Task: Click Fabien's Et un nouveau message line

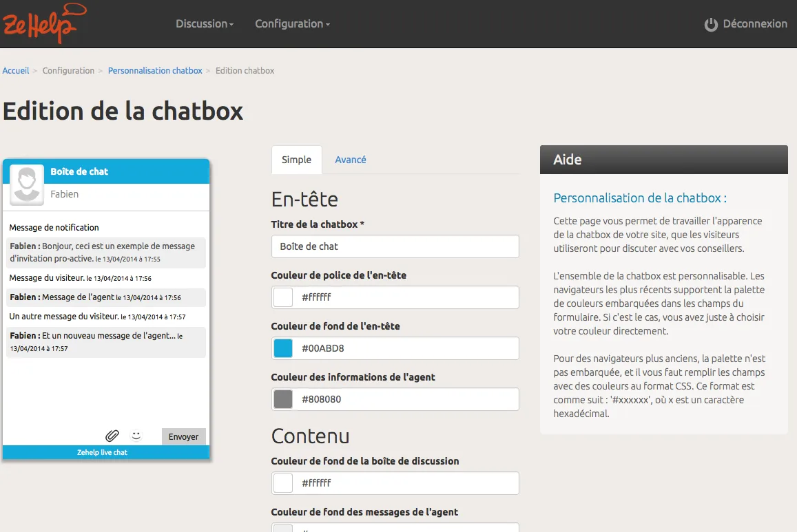Action: click(x=106, y=342)
